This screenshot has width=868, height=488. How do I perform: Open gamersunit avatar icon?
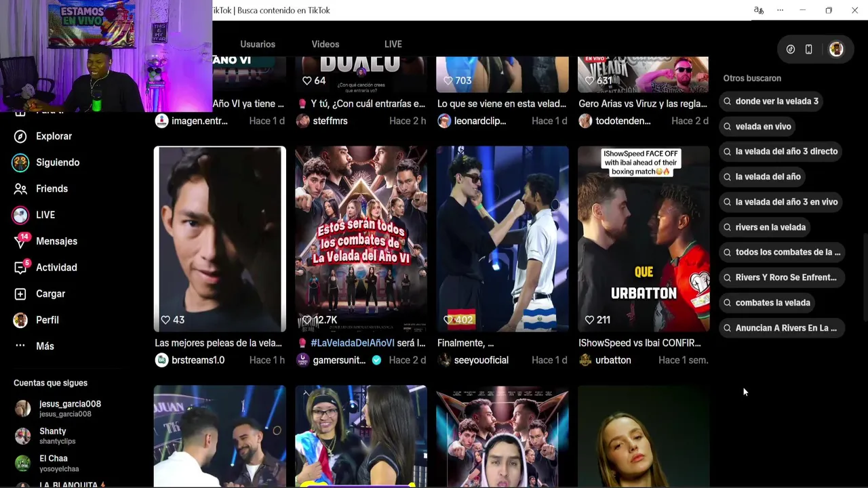[302, 361]
